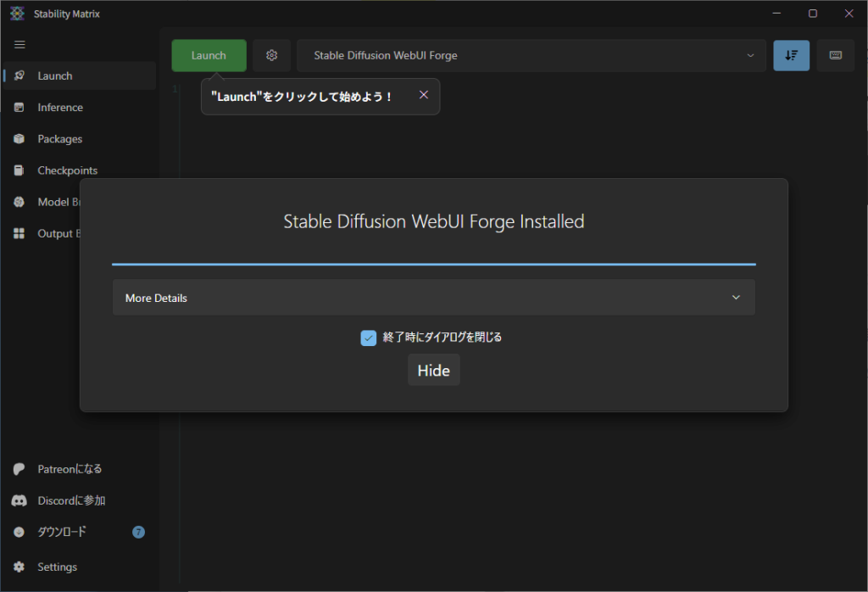Go to Packages page
Viewport: 868px width, 592px height.
click(x=79, y=139)
